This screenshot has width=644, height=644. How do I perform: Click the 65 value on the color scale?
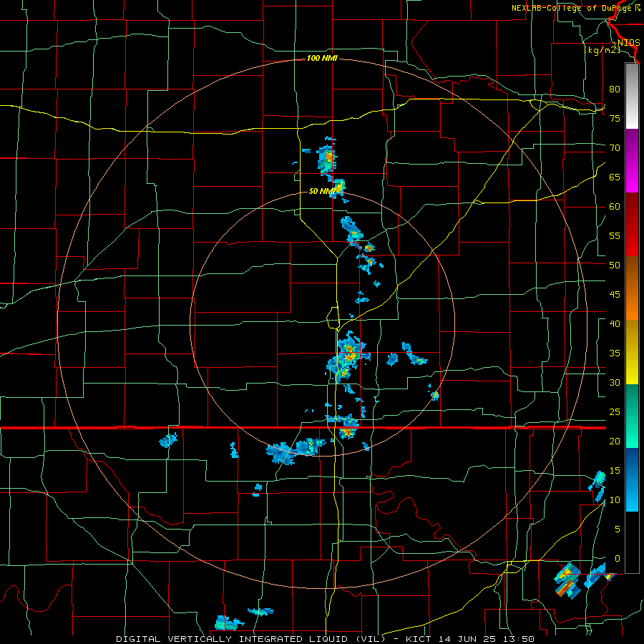pos(615,177)
